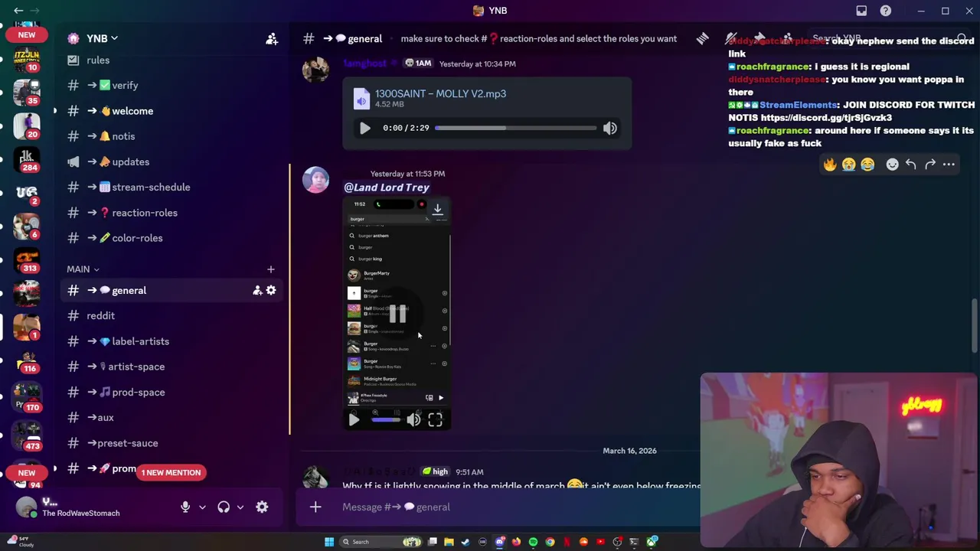React with the laughing tears emoji

(x=867, y=164)
